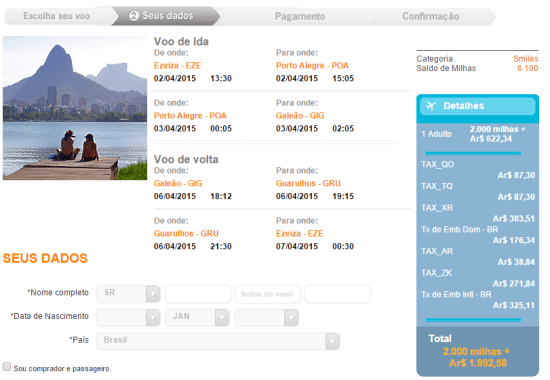Click 'Tx de Emb Intl - BR' label
Viewport: 550px width, 380px height.
pyautogui.click(x=456, y=295)
